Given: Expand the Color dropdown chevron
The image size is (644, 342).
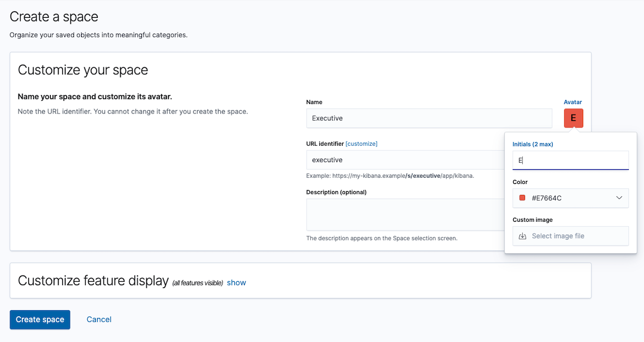Looking at the screenshot, I should click(x=619, y=198).
